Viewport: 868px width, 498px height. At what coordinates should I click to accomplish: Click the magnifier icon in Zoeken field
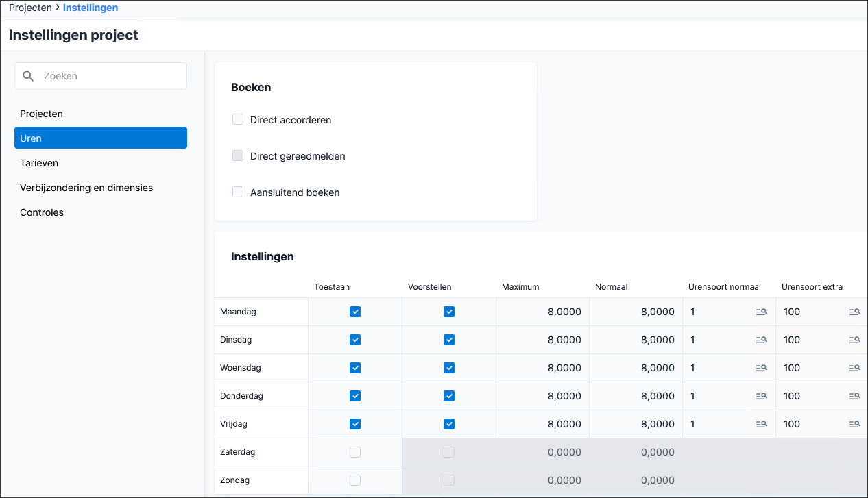tap(28, 76)
